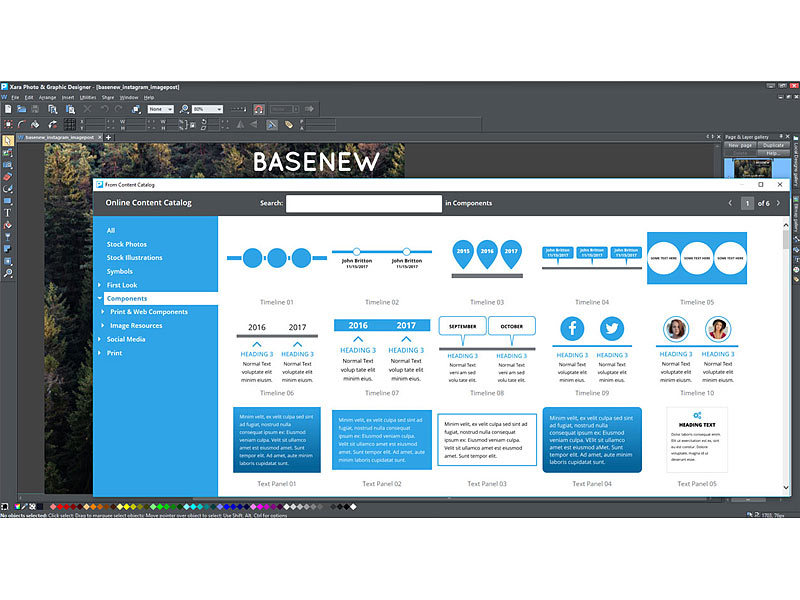Select the Text tool

click(7, 213)
